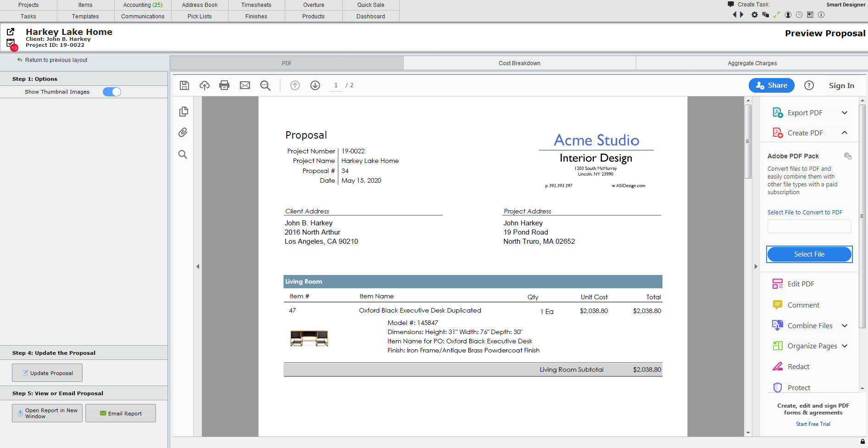Expand the Combine Files chevron
The height and width of the screenshot is (448, 868).
pyautogui.click(x=845, y=326)
